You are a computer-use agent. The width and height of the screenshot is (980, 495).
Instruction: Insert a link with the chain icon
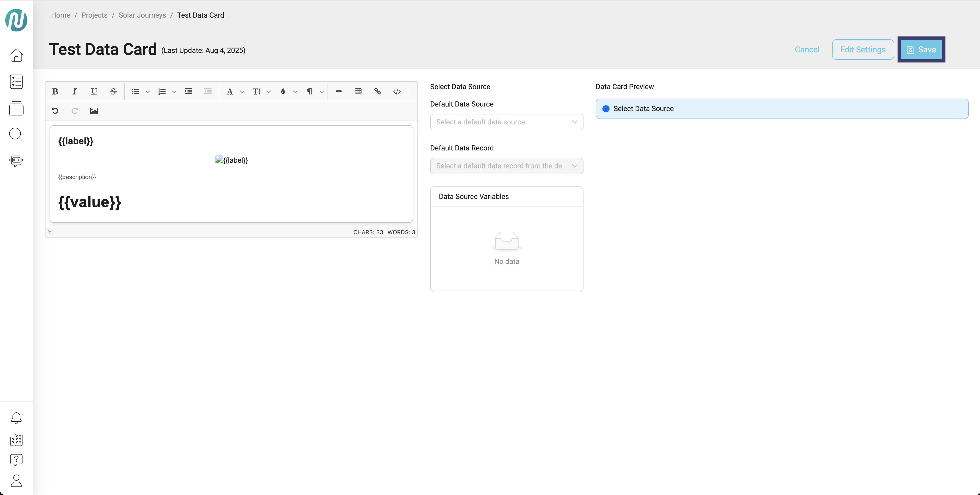click(377, 91)
